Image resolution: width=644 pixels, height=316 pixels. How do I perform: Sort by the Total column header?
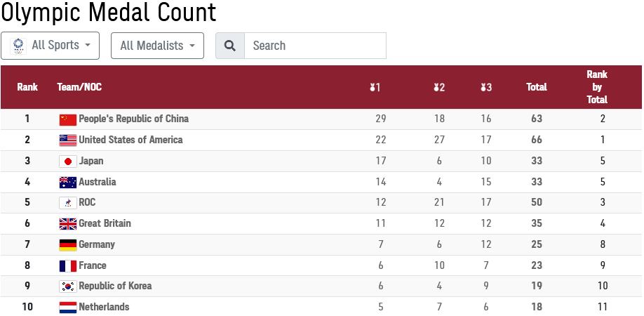coord(537,87)
